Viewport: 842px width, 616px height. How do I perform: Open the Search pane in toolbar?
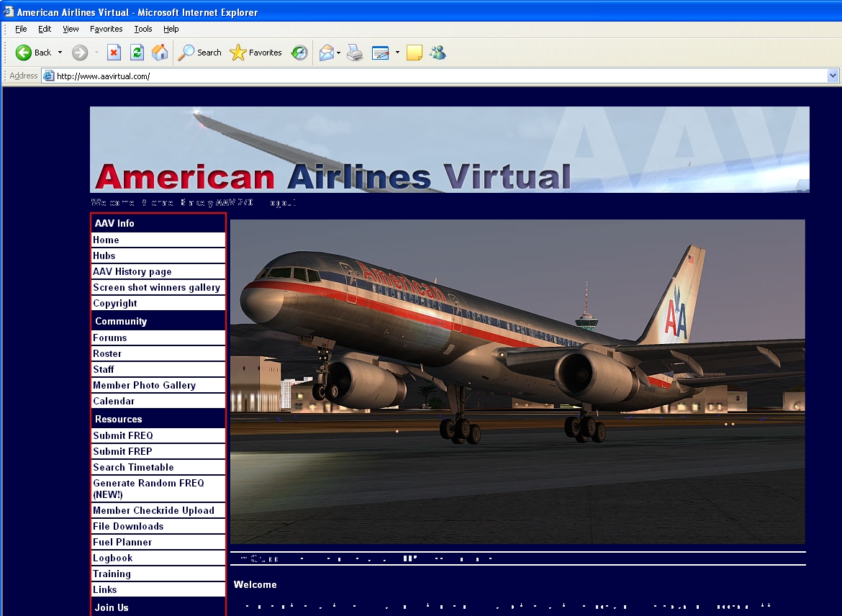[200, 53]
